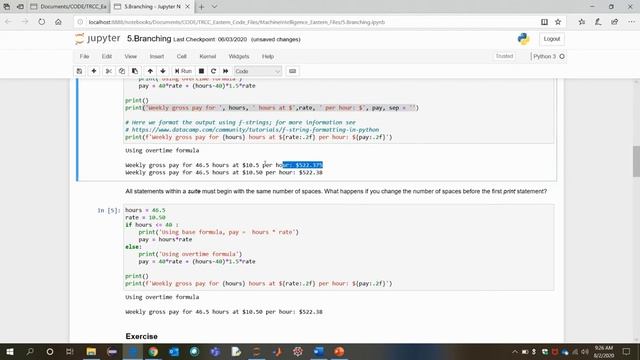Image resolution: width=640 pixels, height=360 pixels.
Task: Click the Jupyter logo
Action: [98, 38]
